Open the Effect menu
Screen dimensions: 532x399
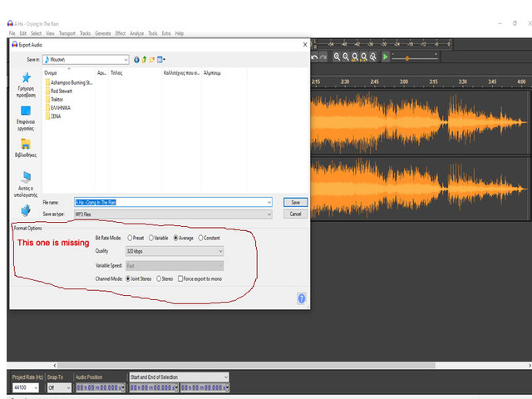coord(121,33)
